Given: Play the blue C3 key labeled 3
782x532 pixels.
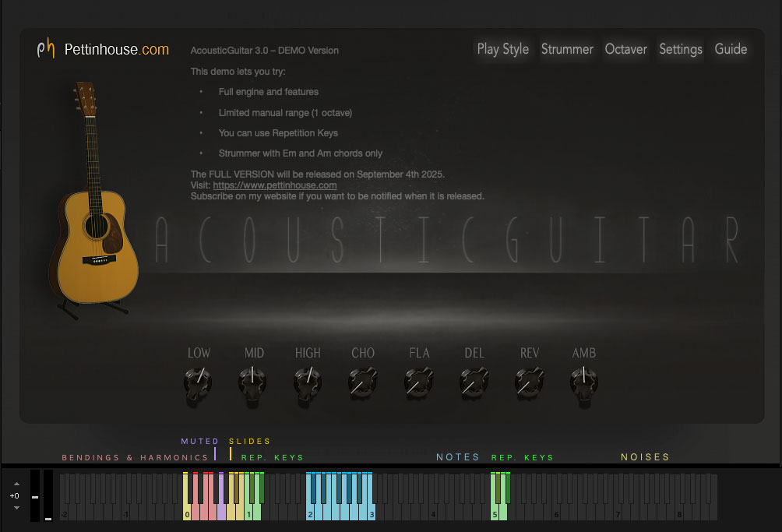Looking at the screenshot, I should pyautogui.click(x=371, y=511).
